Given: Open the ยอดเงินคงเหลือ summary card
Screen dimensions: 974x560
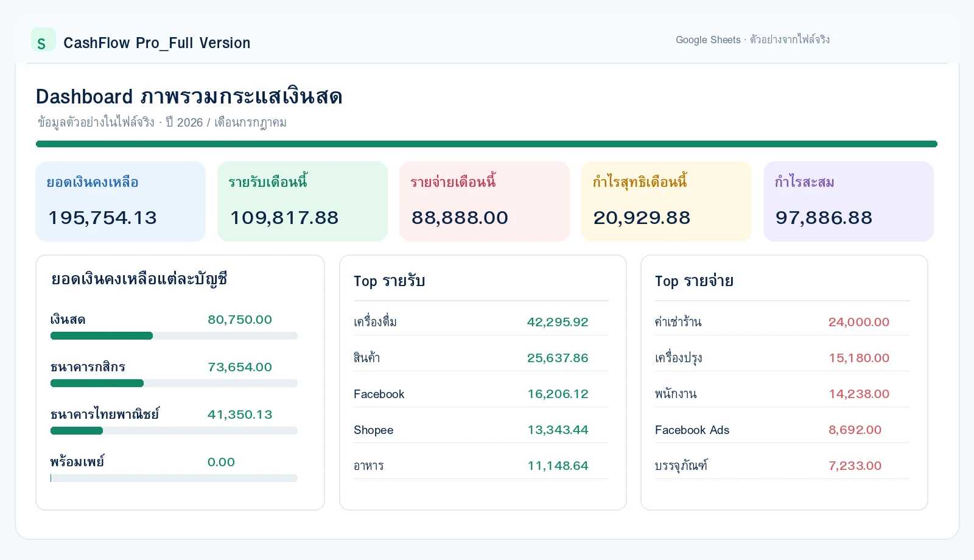Looking at the screenshot, I should 121,201.
